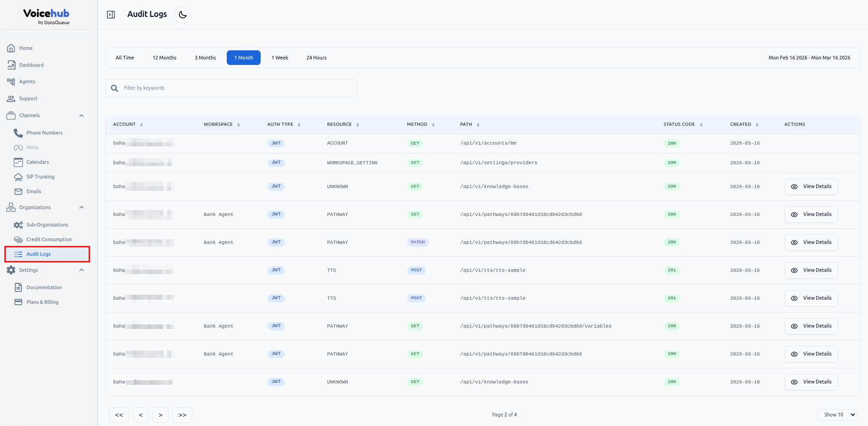
Task: Open the Calendars channel page
Action: click(38, 162)
